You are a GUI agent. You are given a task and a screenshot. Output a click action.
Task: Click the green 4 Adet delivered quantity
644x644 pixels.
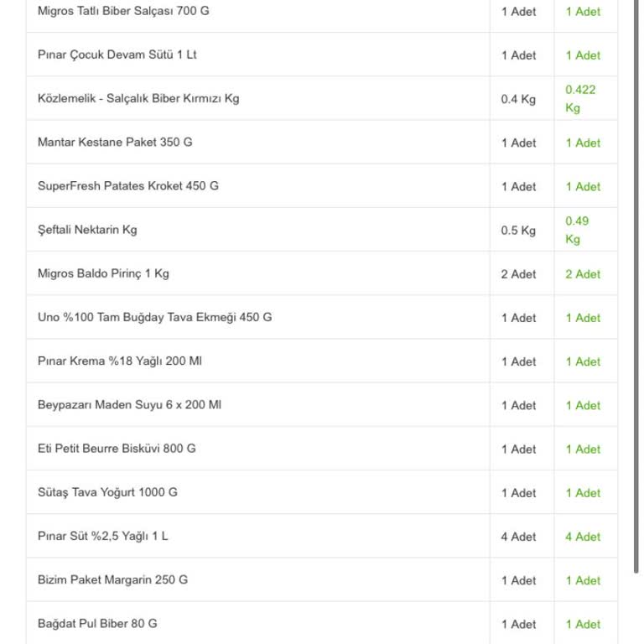point(583,537)
